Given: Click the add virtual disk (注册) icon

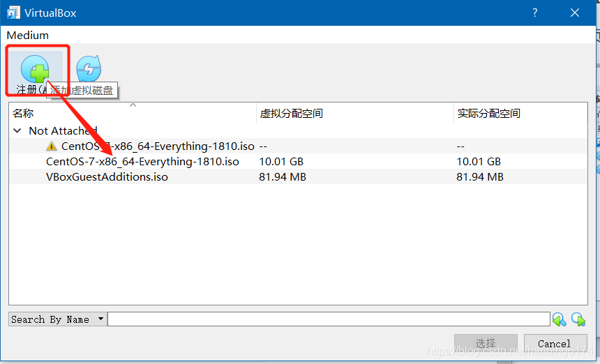Looking at the screenshot, I should tap(35, 70).
